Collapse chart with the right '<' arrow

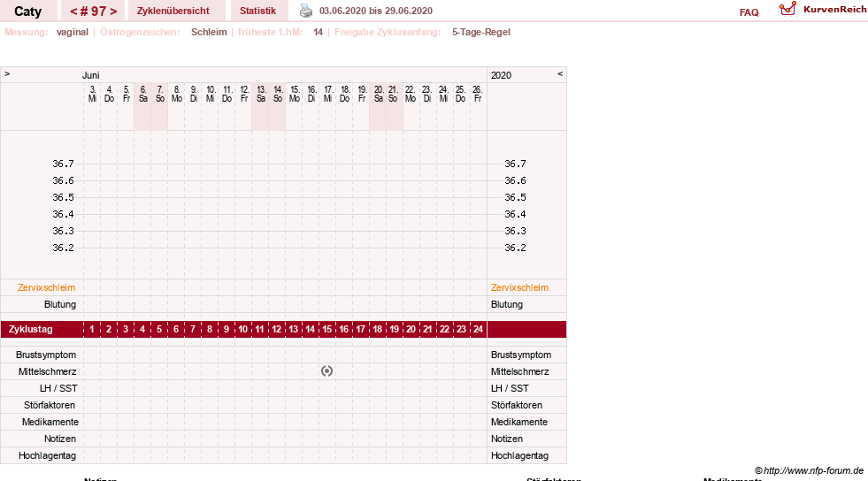coord(560,73)
